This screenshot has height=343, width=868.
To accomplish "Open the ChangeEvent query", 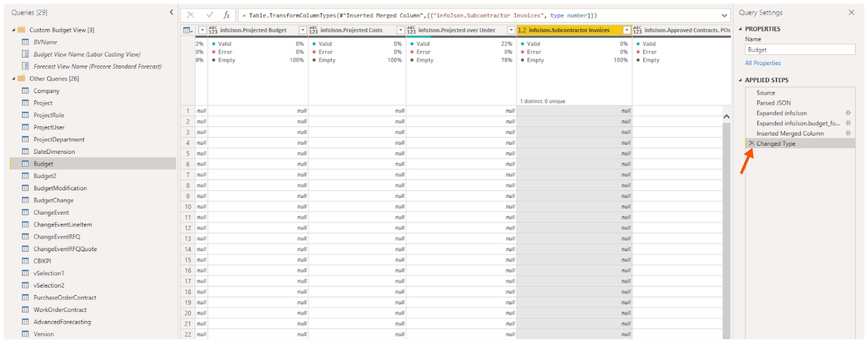I will 51,212.
